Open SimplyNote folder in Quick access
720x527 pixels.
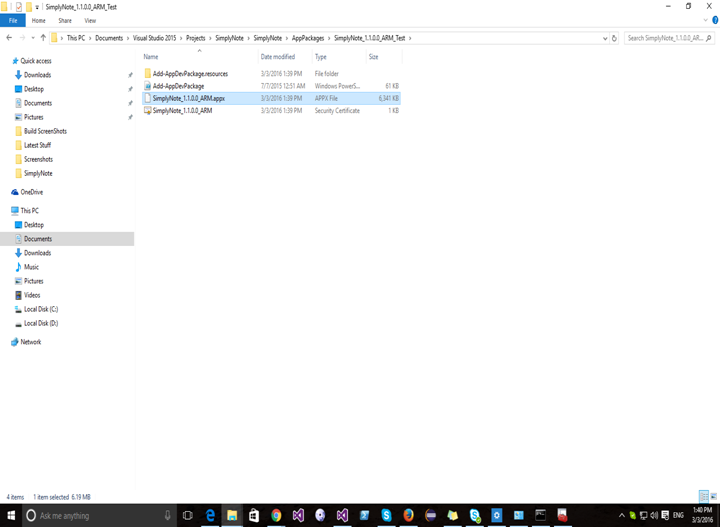coord(34,174)
